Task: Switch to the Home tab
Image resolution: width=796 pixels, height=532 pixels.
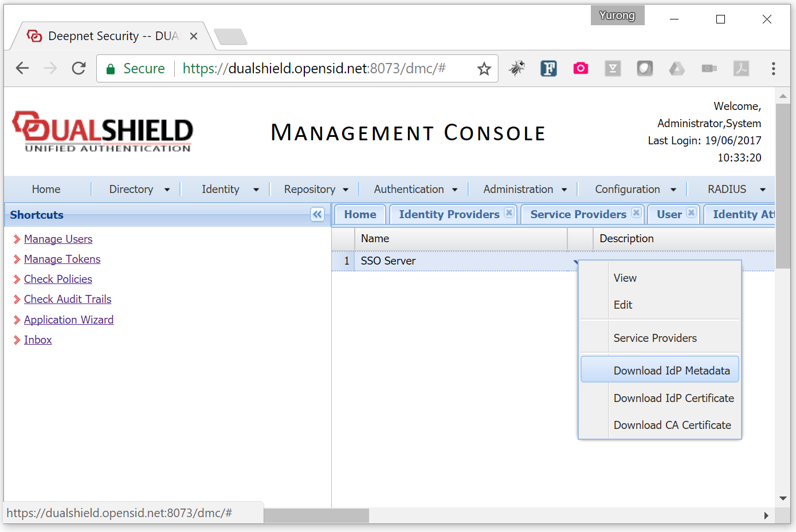Action: click(360, 214)
